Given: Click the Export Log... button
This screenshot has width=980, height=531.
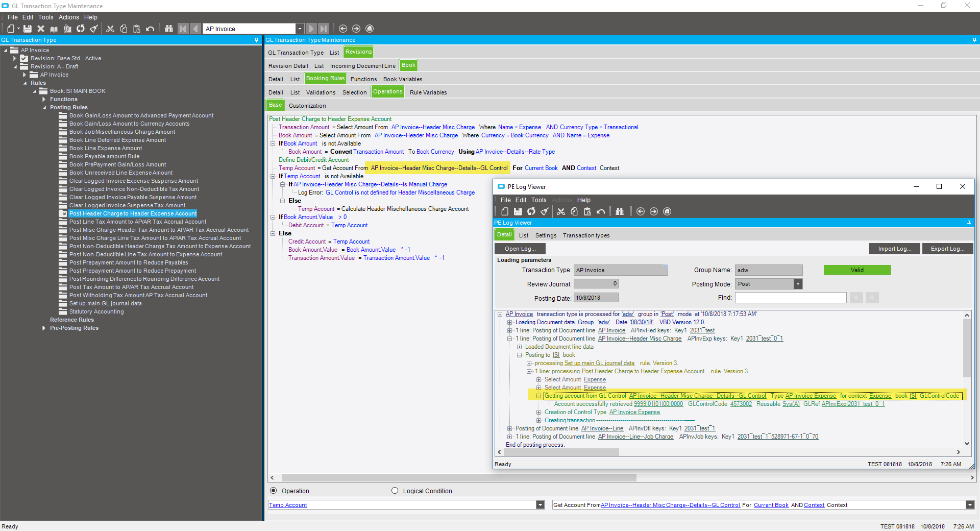Looking at the screenshot, I should click(x=947, y=249).
